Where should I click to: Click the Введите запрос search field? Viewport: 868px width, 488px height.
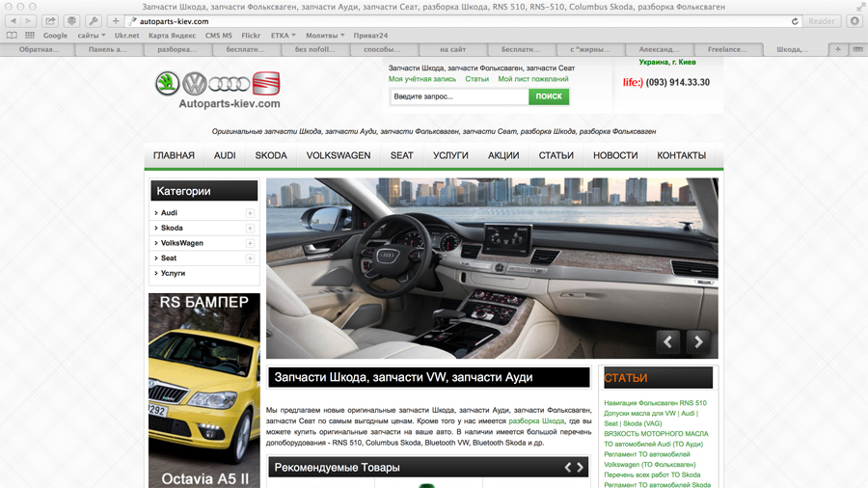(459, 96)
